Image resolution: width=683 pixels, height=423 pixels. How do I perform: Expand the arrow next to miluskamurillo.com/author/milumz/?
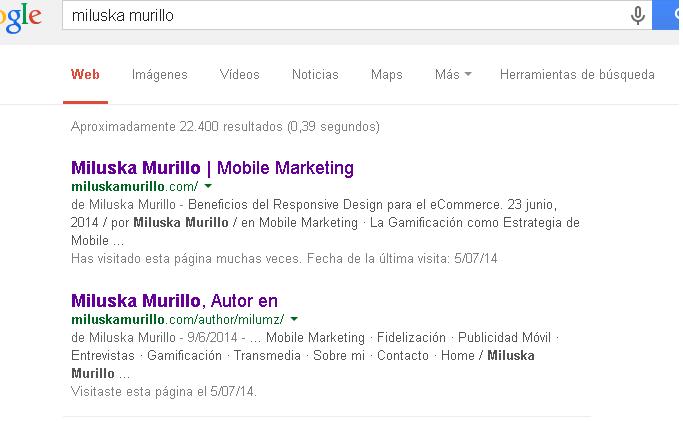pyautogui.click(x=294, y=319)
